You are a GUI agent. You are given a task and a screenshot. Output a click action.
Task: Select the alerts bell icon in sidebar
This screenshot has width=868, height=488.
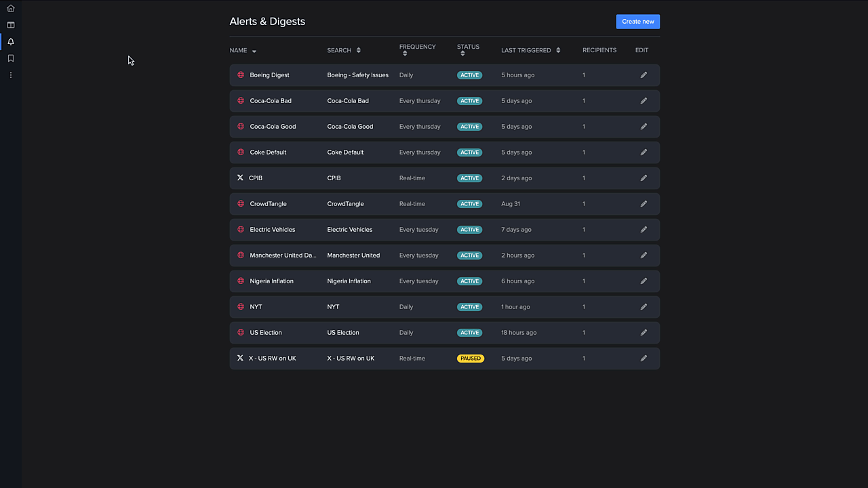click(x=11, y=42)
